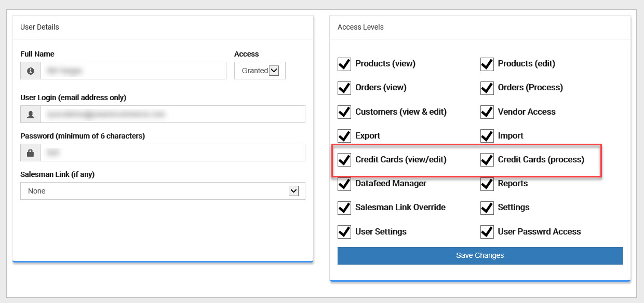
Task: Uncheck the Products (view) checkbox
Action: click(344, 64)
